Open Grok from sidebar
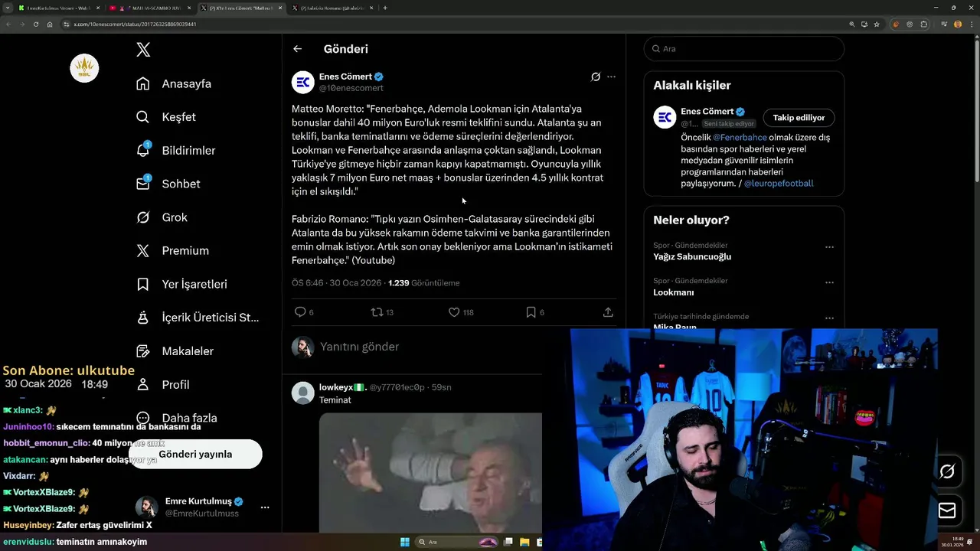The height and width of the screenshot is (551, 980). pyautogui.click(x=162, y=217)
